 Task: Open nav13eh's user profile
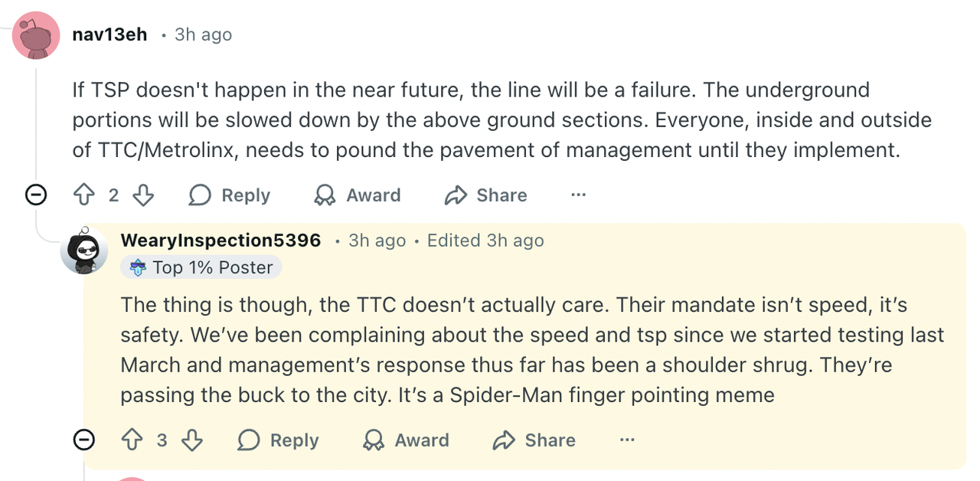109,34
